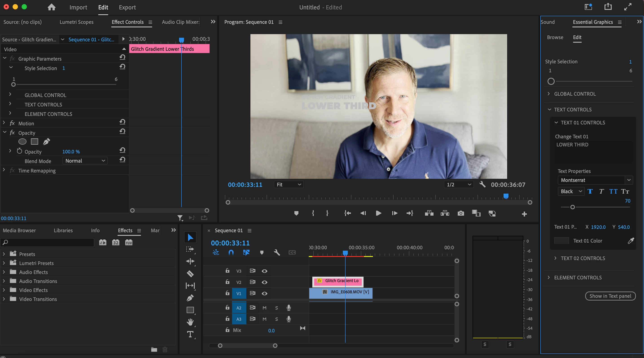Switch to Lumetri Scopes tab
644x358 pixels.
[77, 22]
